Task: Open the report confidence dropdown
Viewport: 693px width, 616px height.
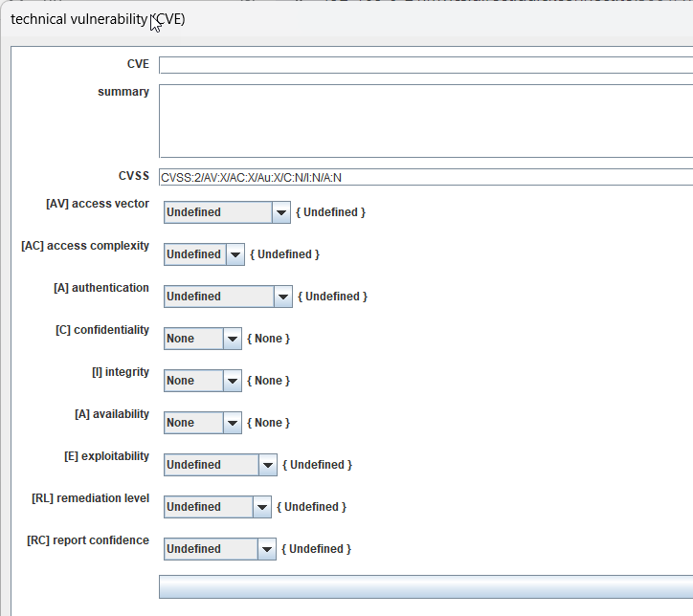Action: pos(220,549)
